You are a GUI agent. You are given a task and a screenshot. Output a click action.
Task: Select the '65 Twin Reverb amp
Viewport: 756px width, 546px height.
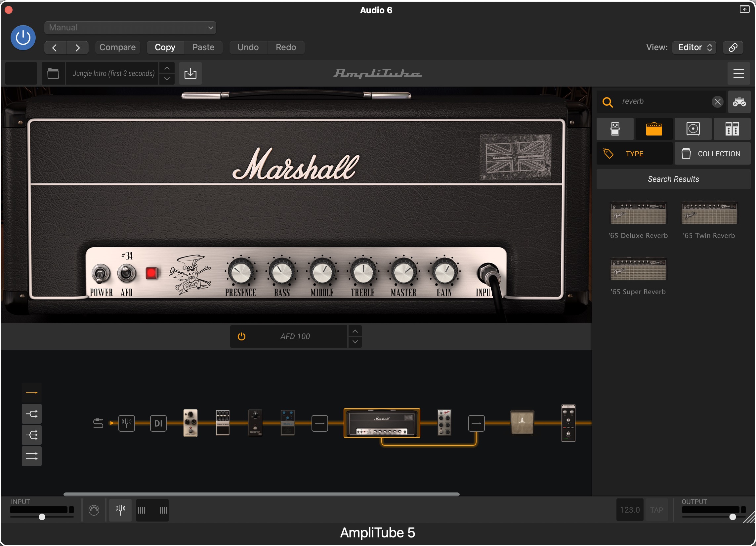pos(709,220)
